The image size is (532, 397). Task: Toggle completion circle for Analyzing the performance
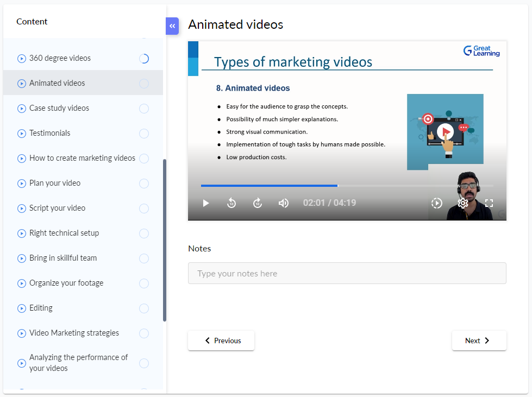[x=144, y=363]
